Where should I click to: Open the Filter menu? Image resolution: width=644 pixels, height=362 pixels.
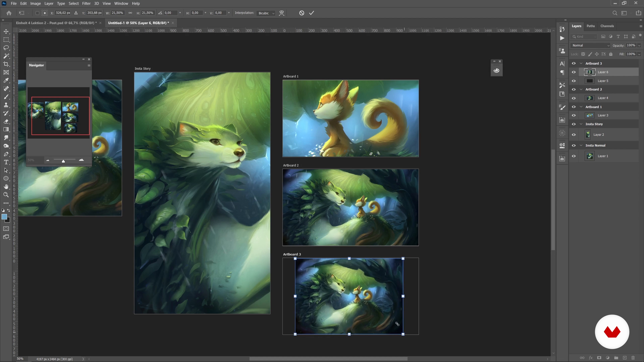[86, 4]
